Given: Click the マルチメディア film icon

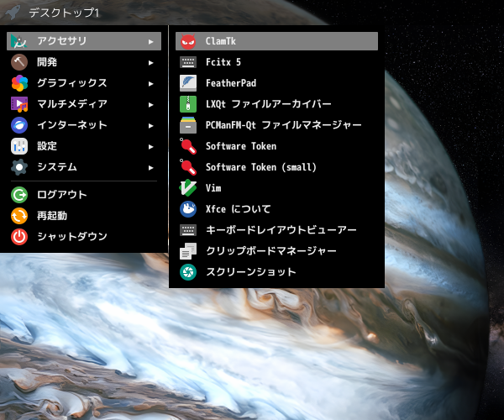Looking at the screenshot, I should coord(19,104).
